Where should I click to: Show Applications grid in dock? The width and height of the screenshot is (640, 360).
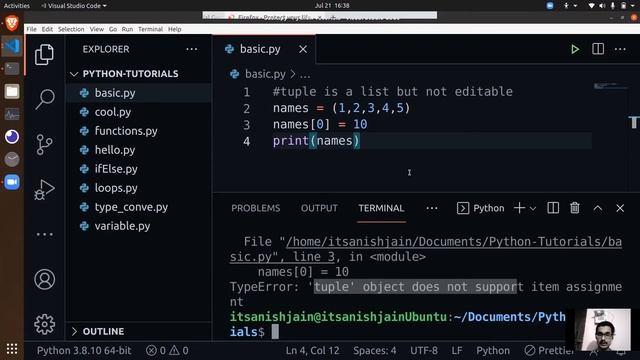(x=11, y=349)
